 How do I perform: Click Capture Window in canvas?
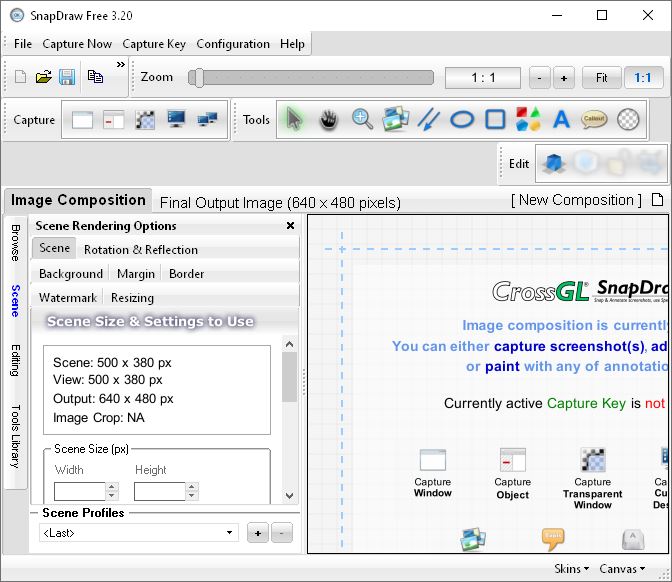click(432, 473)
